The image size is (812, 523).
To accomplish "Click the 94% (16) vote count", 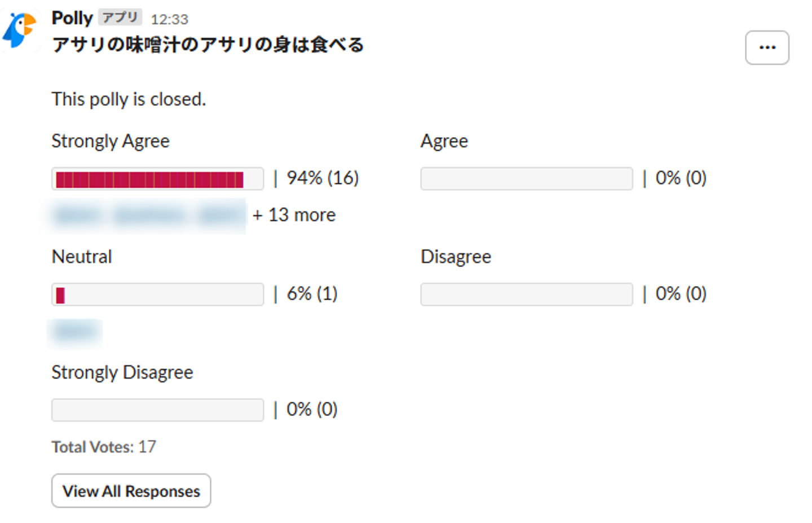I will 323,178.
